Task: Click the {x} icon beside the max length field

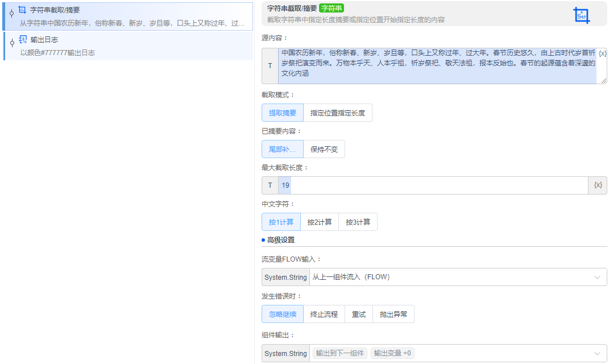Action: (x=599, y=185)
